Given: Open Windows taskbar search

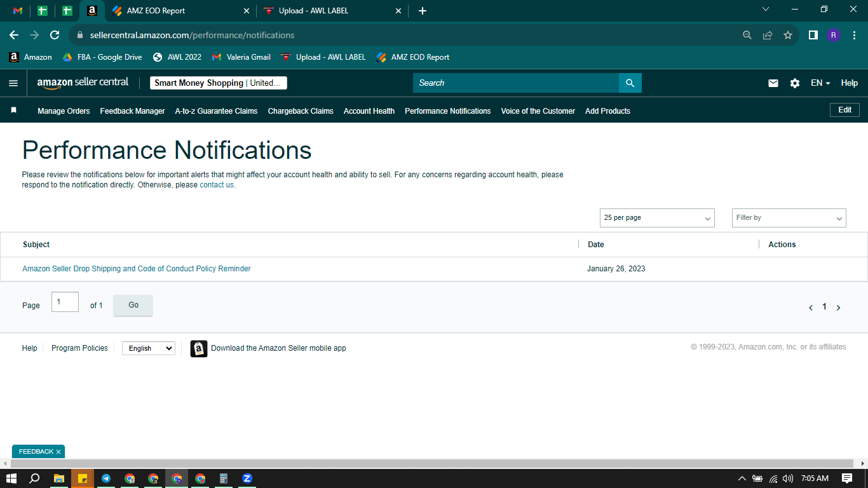Looking at the screenshot, I should point(35,478).
